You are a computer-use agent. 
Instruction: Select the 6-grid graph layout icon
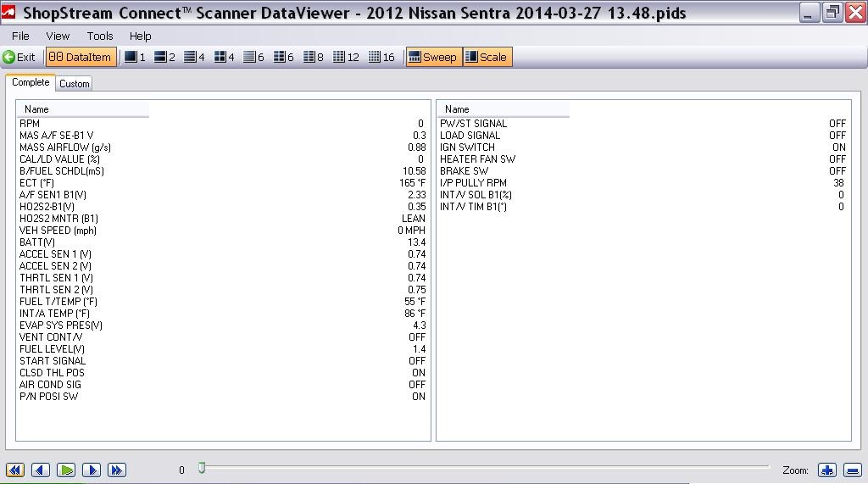pos(283,57)
